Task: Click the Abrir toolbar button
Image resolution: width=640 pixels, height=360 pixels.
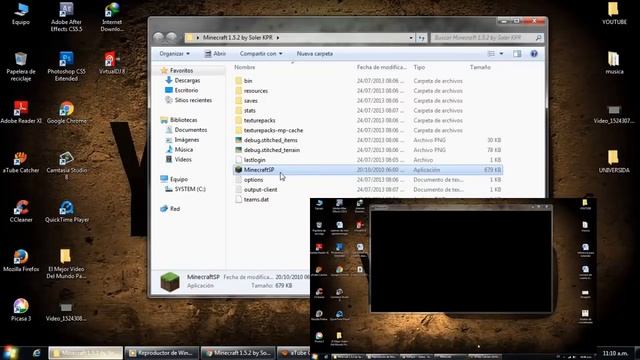Action: tap(215, 54)
